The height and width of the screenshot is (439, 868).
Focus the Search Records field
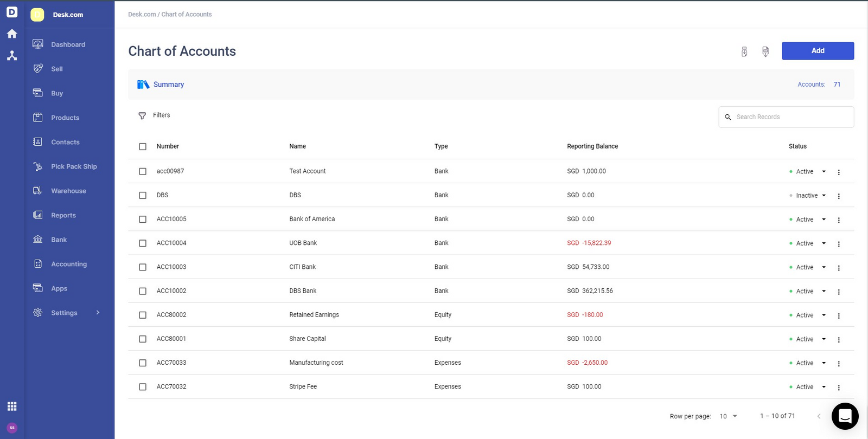pos(786,117)
